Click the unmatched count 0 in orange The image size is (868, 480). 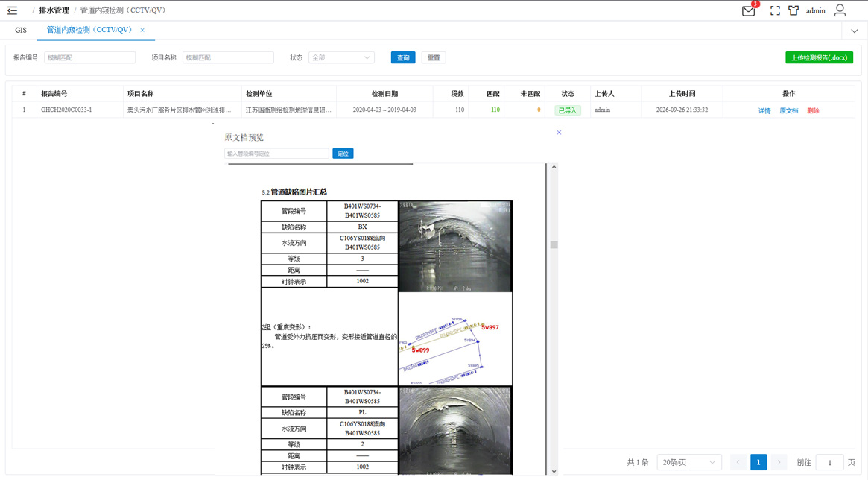coord(539,110)
